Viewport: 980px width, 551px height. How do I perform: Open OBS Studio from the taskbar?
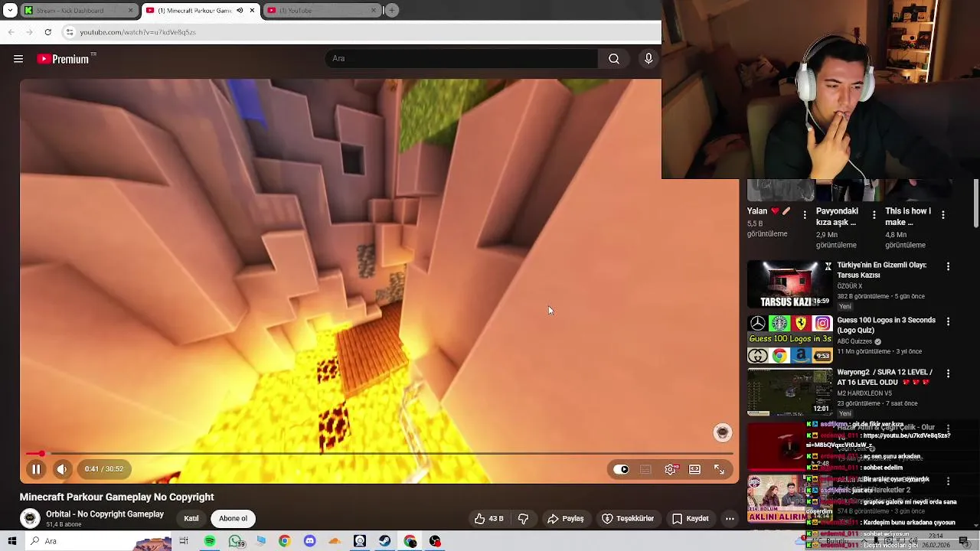point(435,541)
